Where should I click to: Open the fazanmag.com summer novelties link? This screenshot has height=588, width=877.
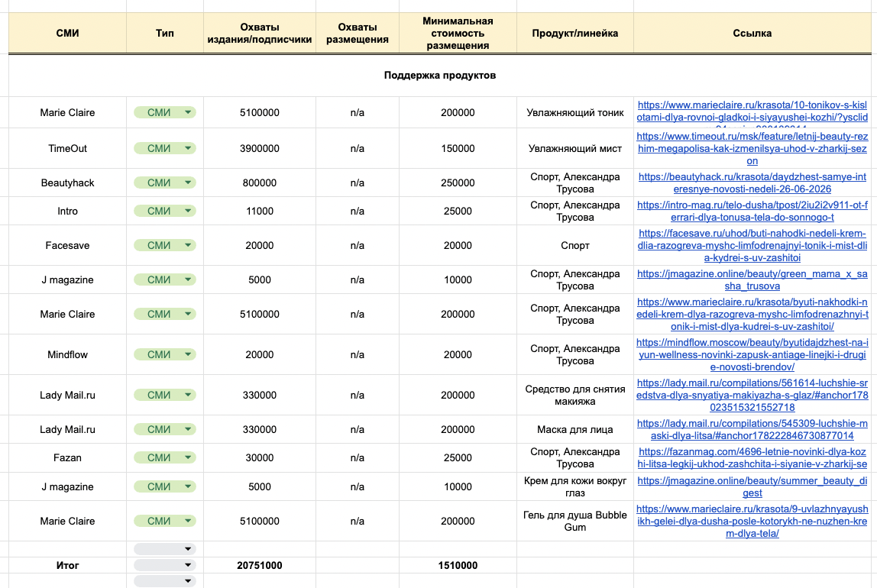point(752,457)
